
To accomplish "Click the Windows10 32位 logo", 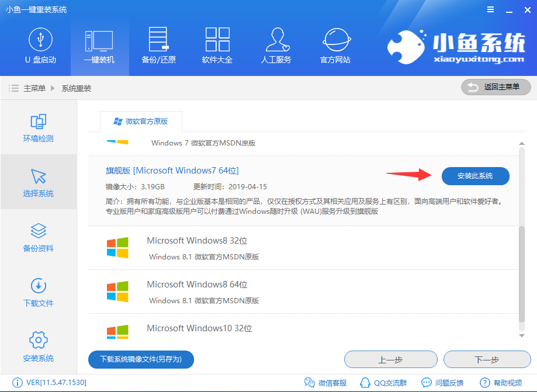I will click(x=117, y=332).
